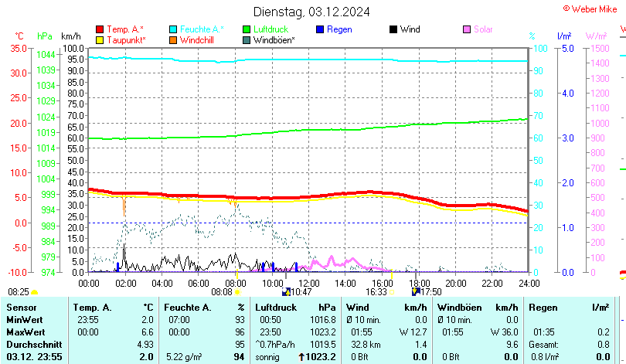Select the Taupunkt* legend label

(126, 40)
